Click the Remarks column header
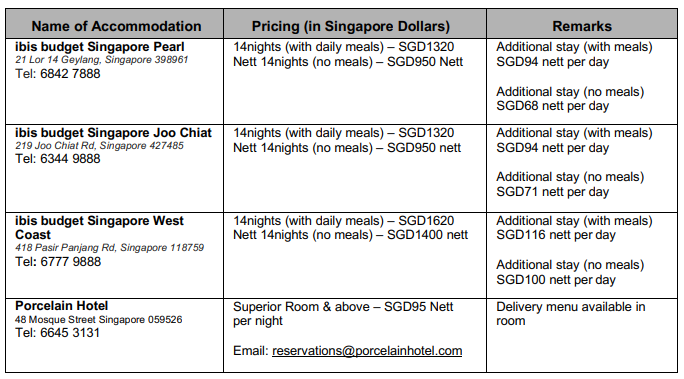 (582, 26)
